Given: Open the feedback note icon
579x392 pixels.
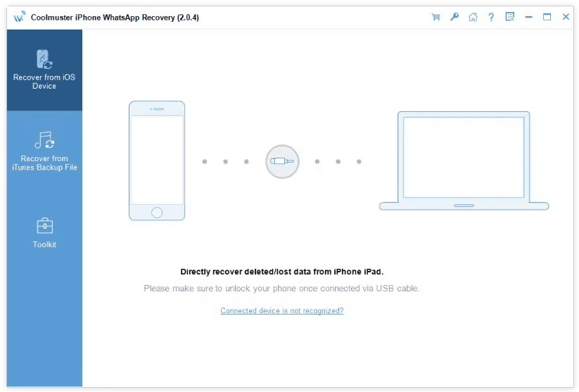Looking at the screenshot, I should pyautogui.click(x=510, y=17).
